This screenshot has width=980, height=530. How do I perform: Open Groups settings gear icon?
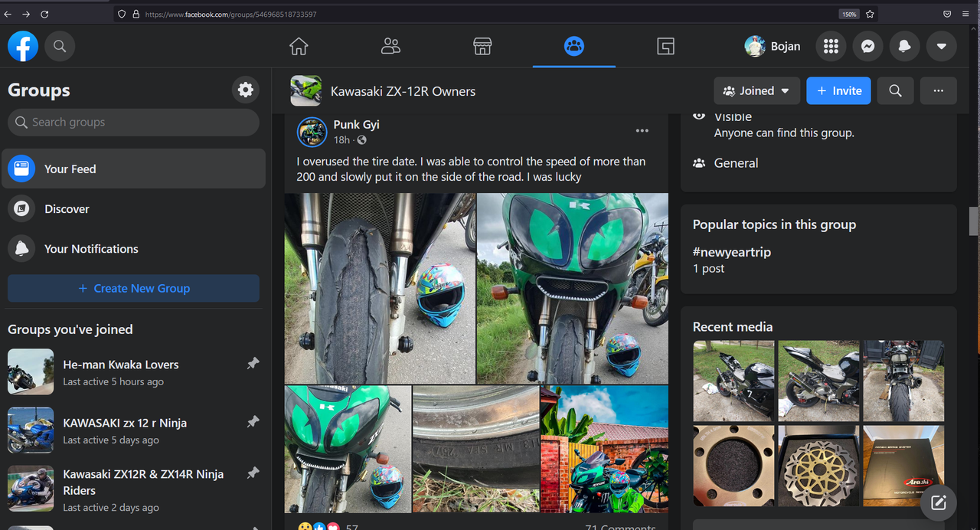tap(246, 90)
